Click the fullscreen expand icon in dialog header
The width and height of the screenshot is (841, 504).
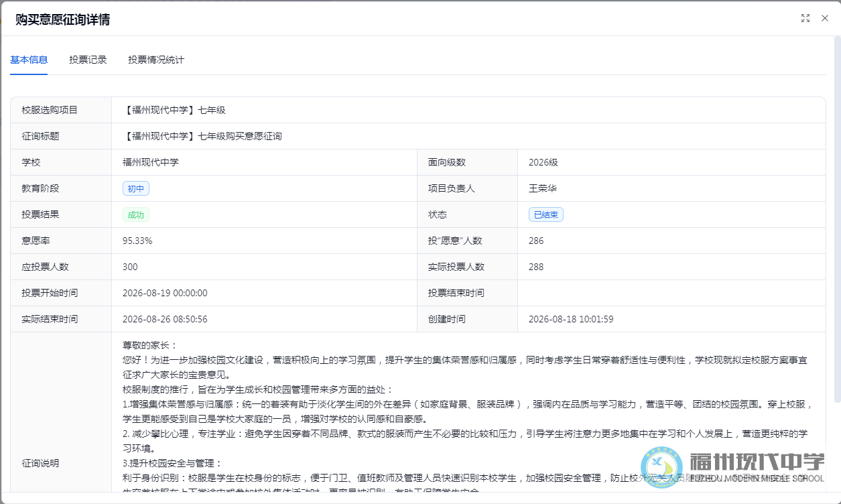click(805, 18)
